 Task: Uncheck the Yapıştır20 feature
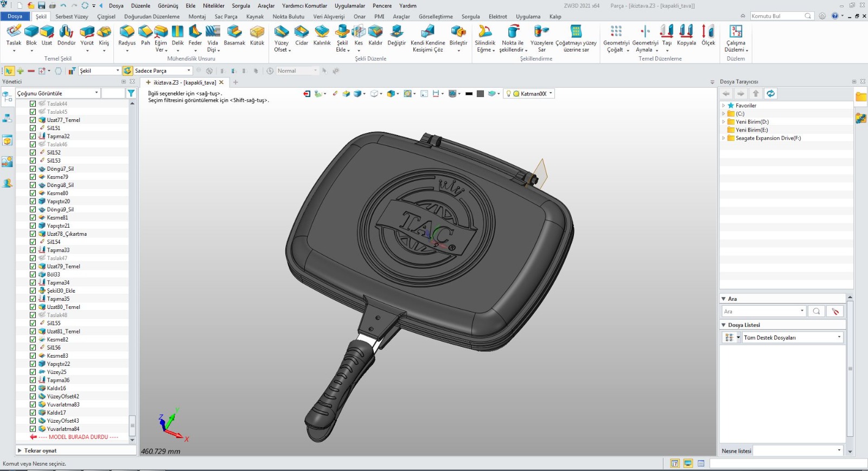coord(33,201)
